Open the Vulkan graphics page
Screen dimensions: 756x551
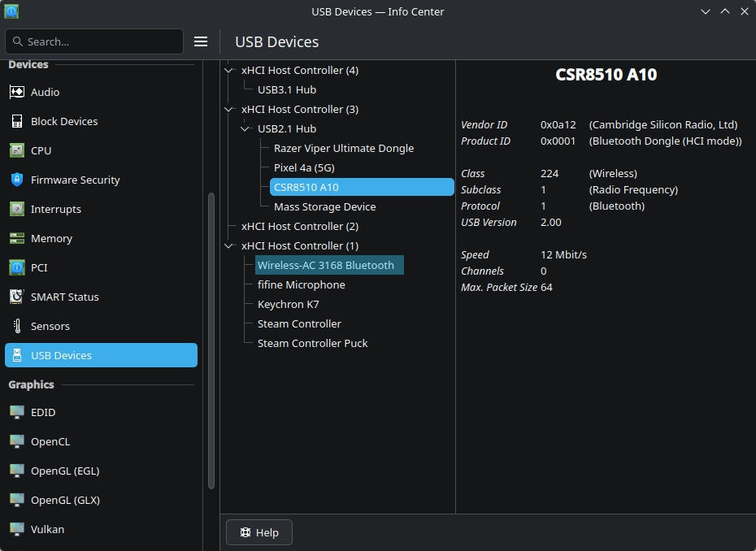(102, 529)
